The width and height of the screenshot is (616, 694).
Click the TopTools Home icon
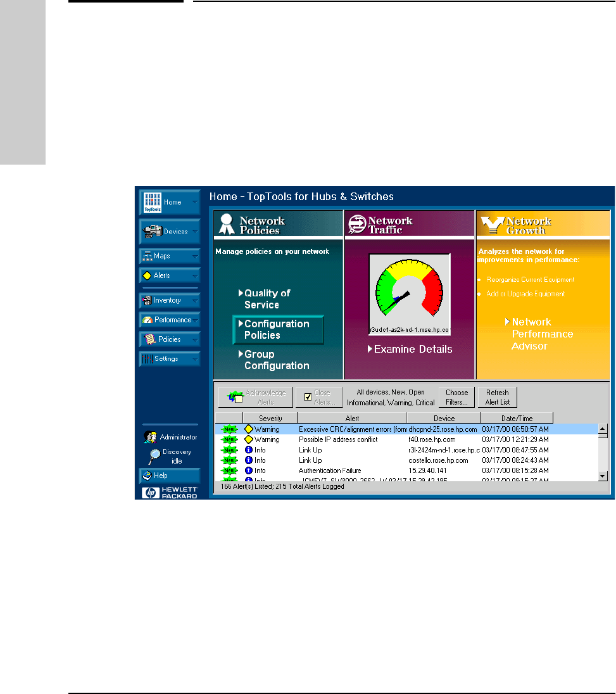tap(151, 203)
